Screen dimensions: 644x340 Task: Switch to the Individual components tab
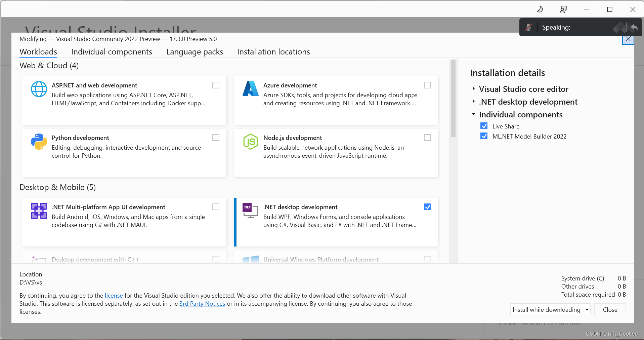pyautogui.click(x=112, y=52)
